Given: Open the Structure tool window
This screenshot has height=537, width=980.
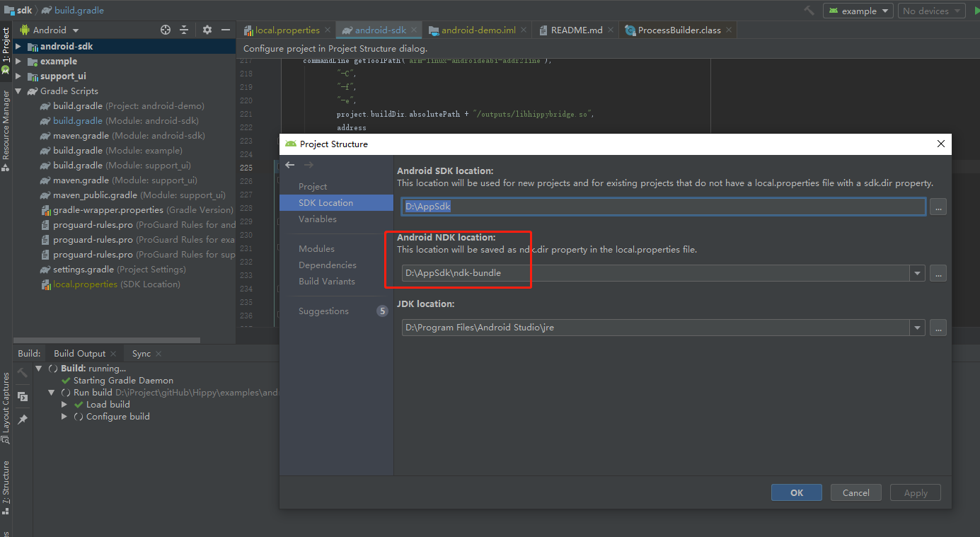Looking at the screenshot, I should [x=7, y=488].
